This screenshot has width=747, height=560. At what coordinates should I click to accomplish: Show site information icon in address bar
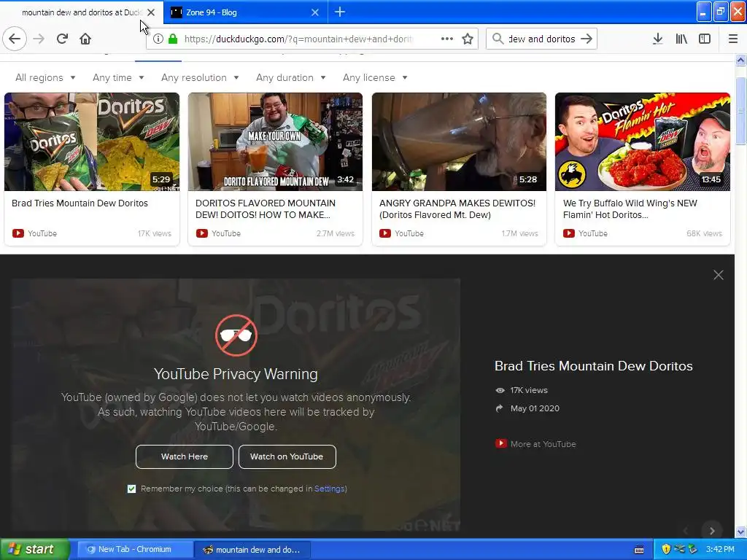point(158,39)
